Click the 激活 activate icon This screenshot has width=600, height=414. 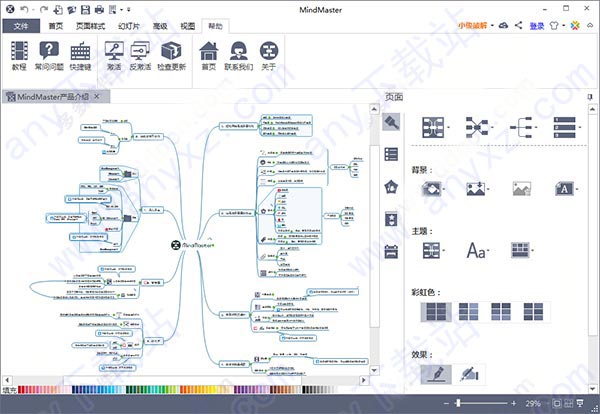click(114, 56)
